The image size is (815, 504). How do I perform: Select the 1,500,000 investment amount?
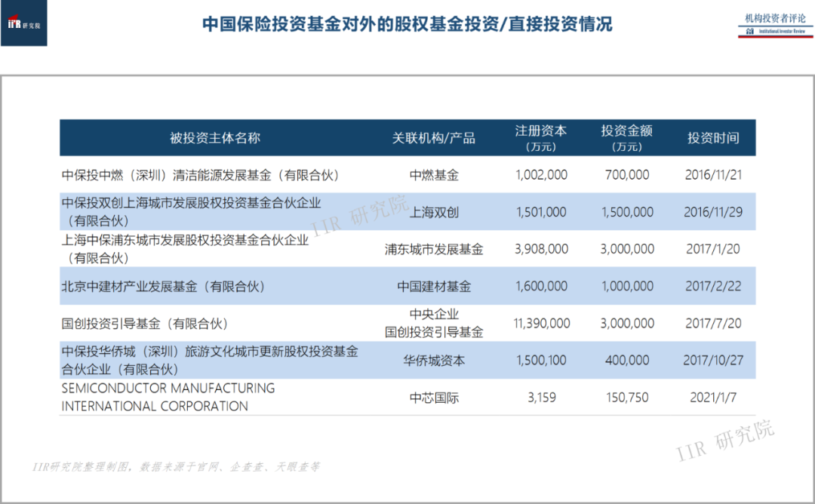click(627, 212)
